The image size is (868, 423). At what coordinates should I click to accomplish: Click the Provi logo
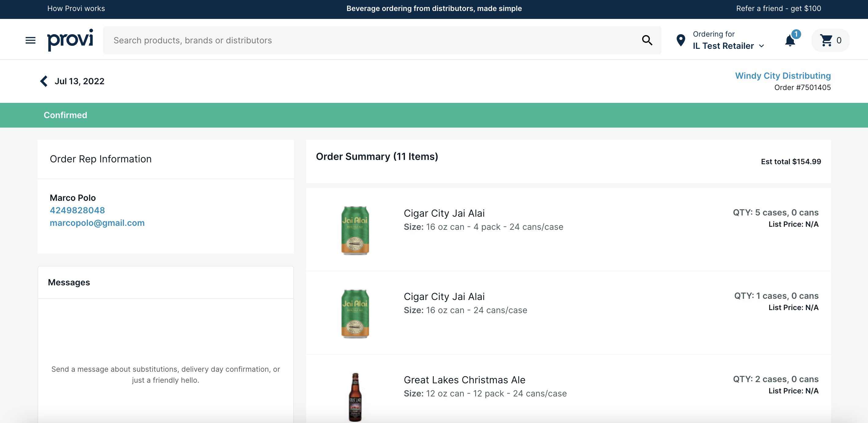click(x=70, y=40)
